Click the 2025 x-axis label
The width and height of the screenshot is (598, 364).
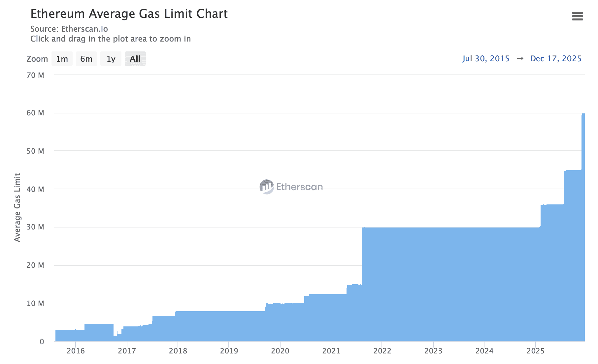click(x=535, y=351)
